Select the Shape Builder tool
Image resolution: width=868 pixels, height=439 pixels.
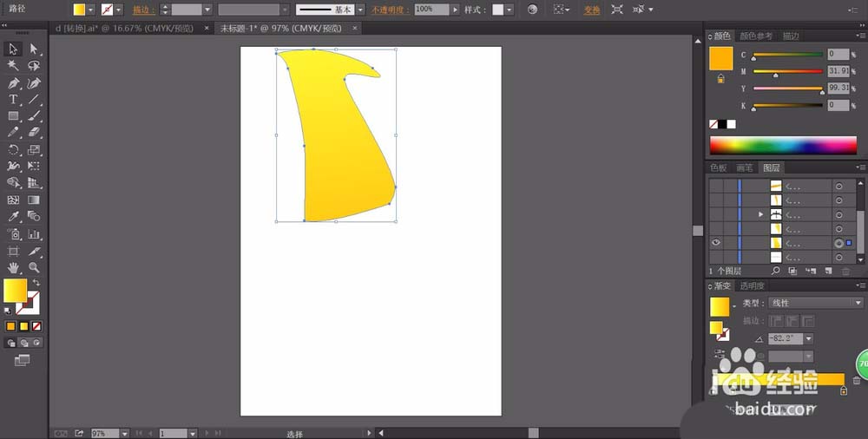click(x=13, y=183)
